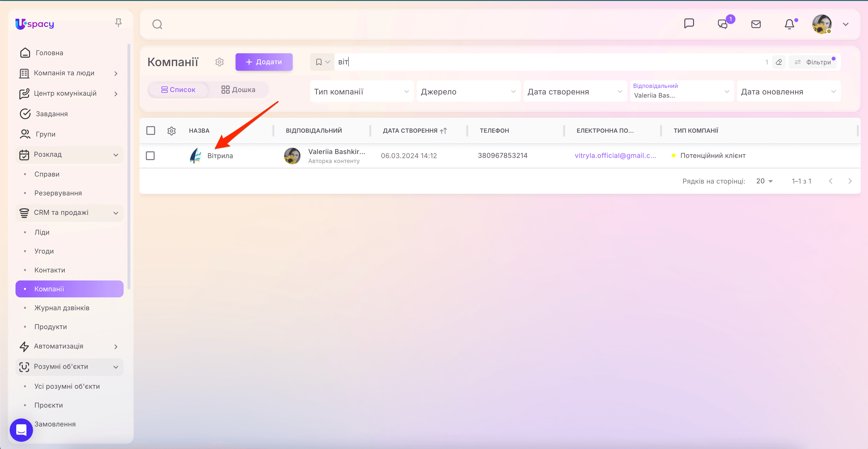This screenshot has height=449, width=868.
Task: Open the mail envelope icon
Action: coord(756,24)
